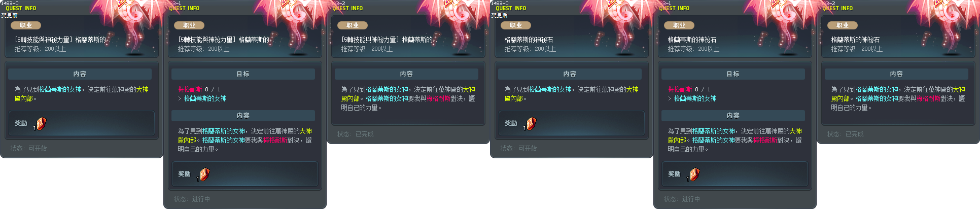Click the 内容 header in the 变更前 panel

(80, 74)
